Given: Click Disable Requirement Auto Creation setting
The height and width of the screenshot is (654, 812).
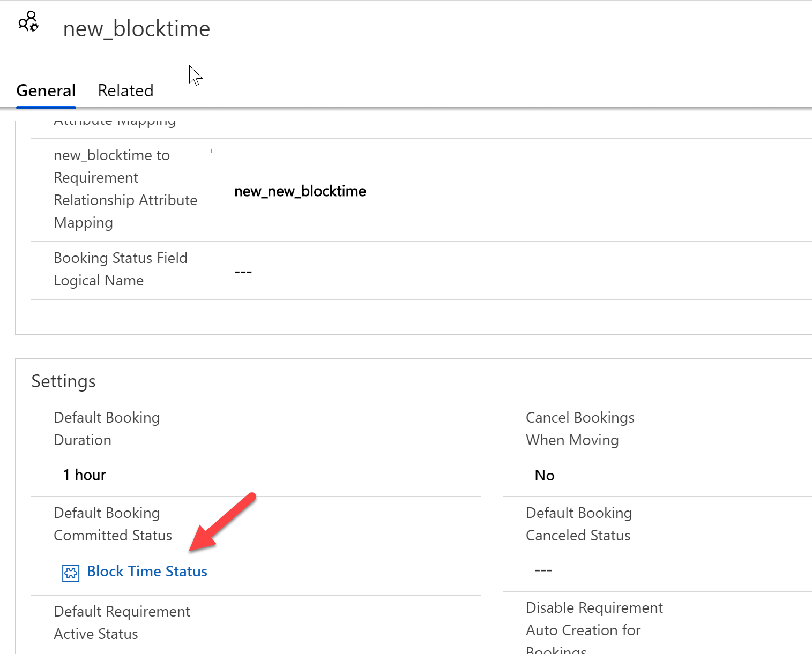Looking at the screenshot, I should tap(594, 629).
